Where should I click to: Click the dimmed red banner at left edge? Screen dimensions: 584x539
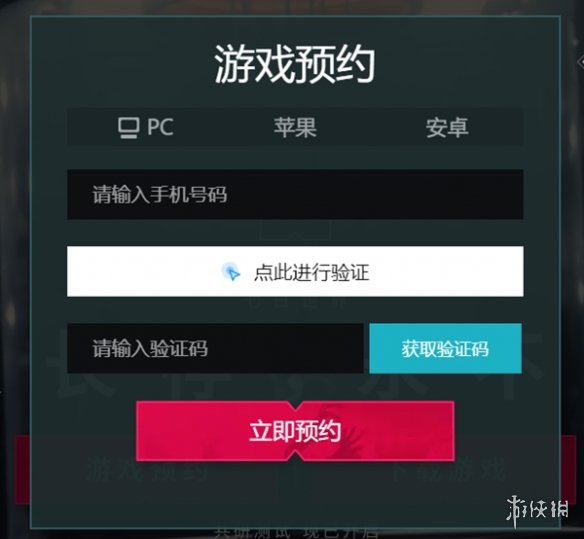[x=22, y=470]
